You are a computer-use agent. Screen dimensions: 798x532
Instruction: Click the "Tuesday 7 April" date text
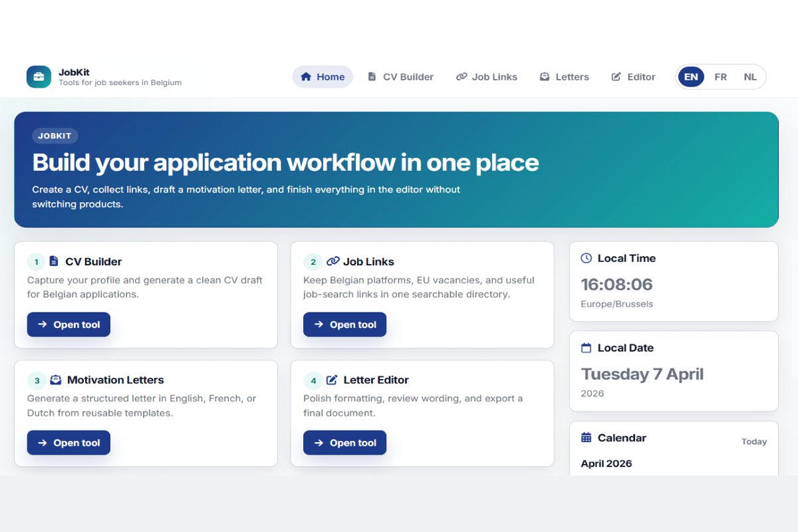[642, 374]
